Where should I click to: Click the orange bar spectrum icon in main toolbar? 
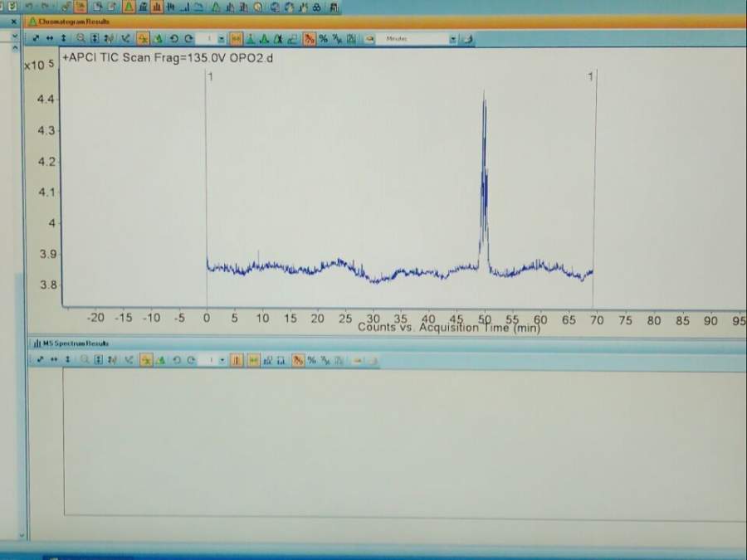(157, 7)
